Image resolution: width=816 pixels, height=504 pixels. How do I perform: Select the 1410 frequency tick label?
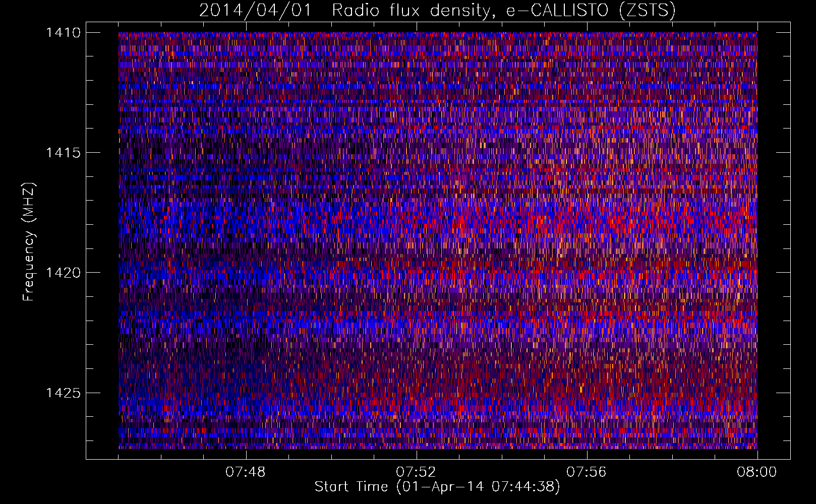tap(63, 33)
